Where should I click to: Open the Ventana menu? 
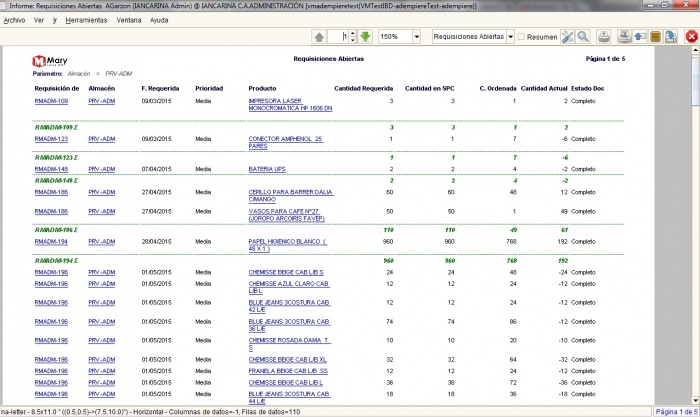pos(129,20)
